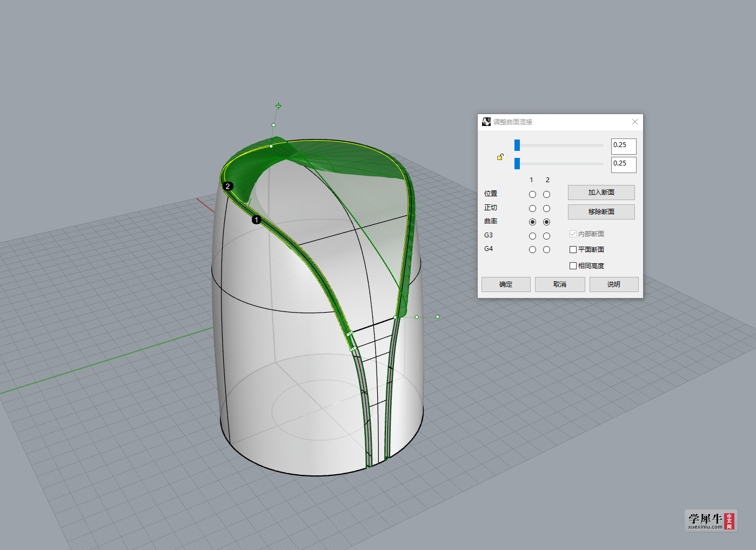Screen dimensions: 756x550
Task: Select 正切 radio for edge 2
Action: point(546,208)
